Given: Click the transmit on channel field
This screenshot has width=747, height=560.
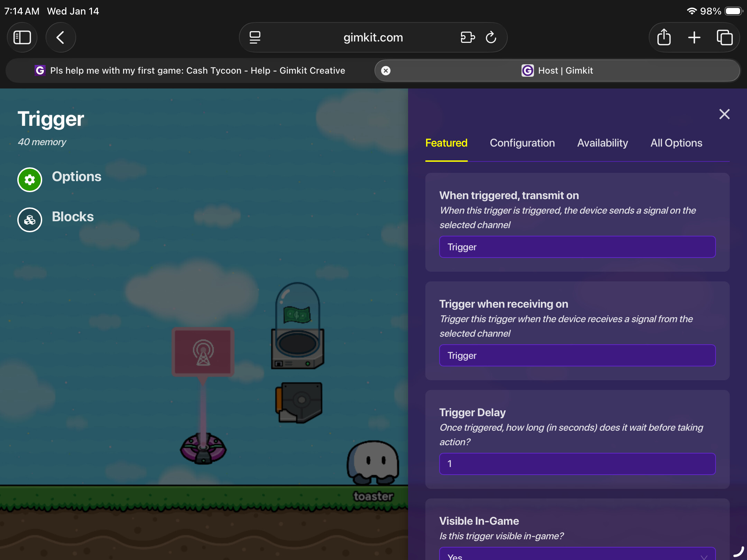Looking at the screenshot, I should point(577,247).
